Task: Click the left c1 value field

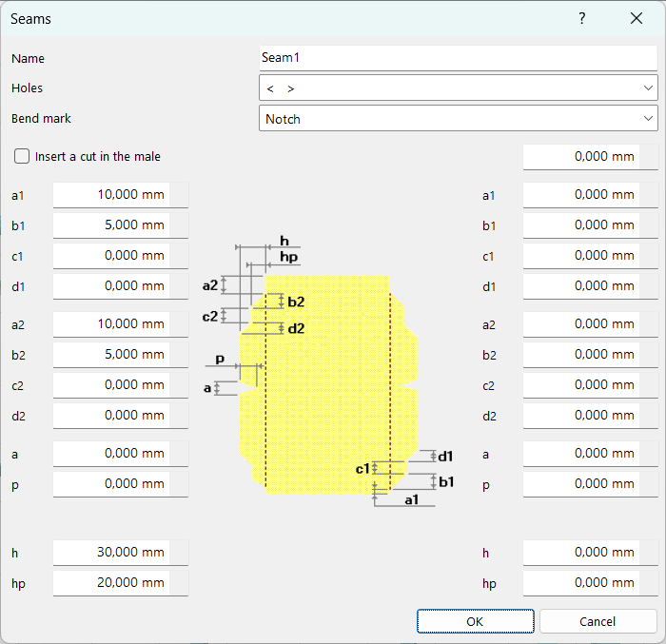Action: 111,256
